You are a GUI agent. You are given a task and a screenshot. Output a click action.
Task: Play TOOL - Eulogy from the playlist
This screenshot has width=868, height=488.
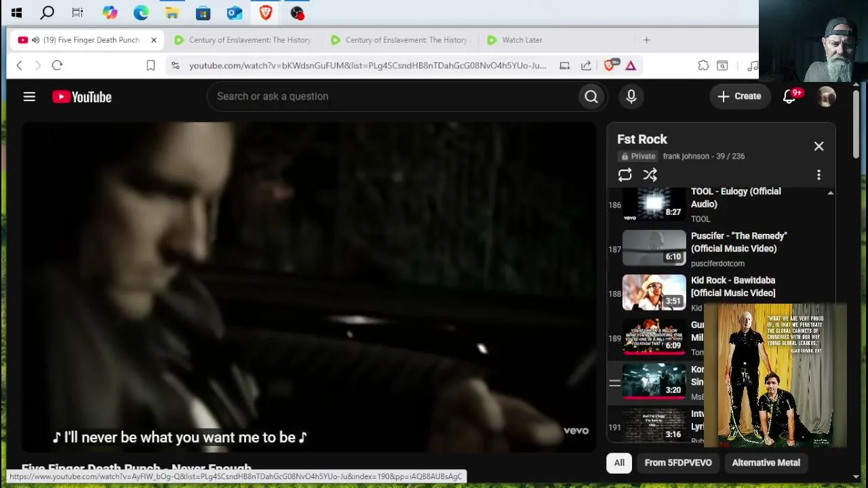(x=736, y=198)
